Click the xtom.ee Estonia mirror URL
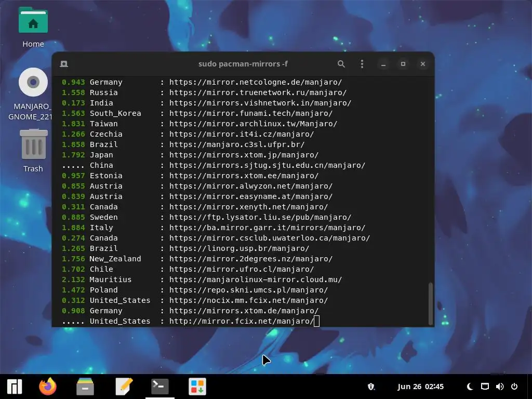This screenshot has width=532, height=399. click(244, 176)
